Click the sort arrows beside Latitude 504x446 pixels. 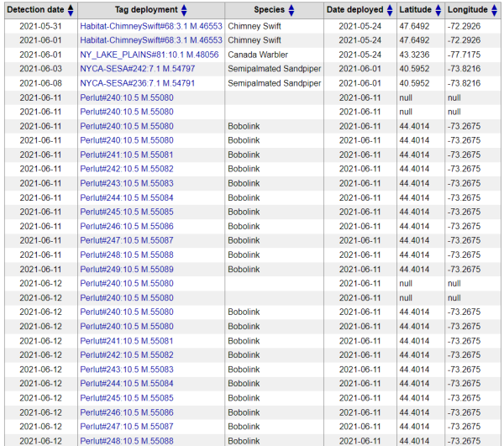[x=438, y=10]
